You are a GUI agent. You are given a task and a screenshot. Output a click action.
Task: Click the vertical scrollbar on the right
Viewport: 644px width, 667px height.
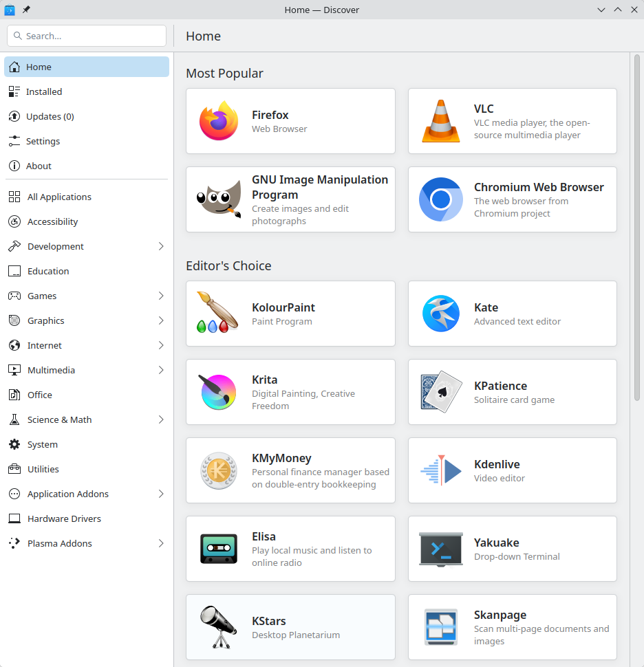pyautogui.click(x=636, y=227)
